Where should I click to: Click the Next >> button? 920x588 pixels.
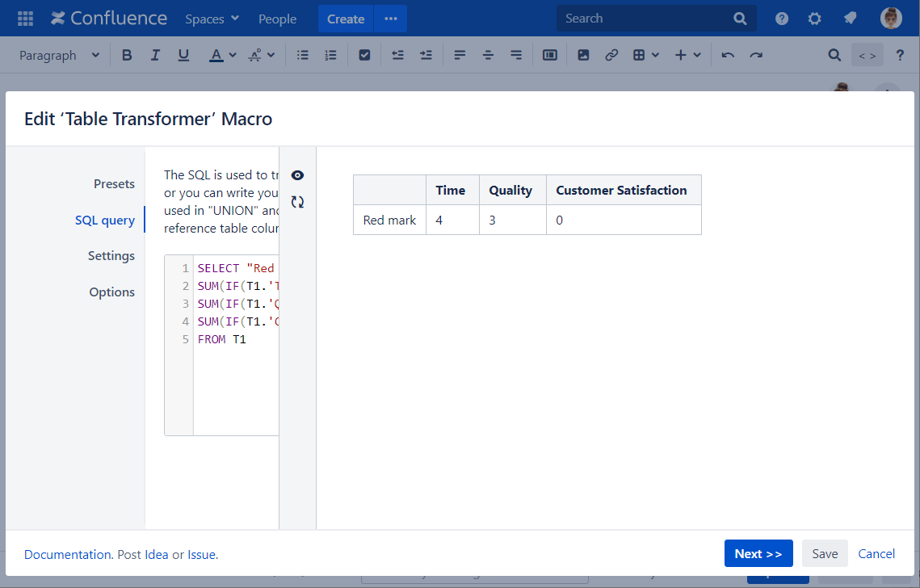coord(758,553)
